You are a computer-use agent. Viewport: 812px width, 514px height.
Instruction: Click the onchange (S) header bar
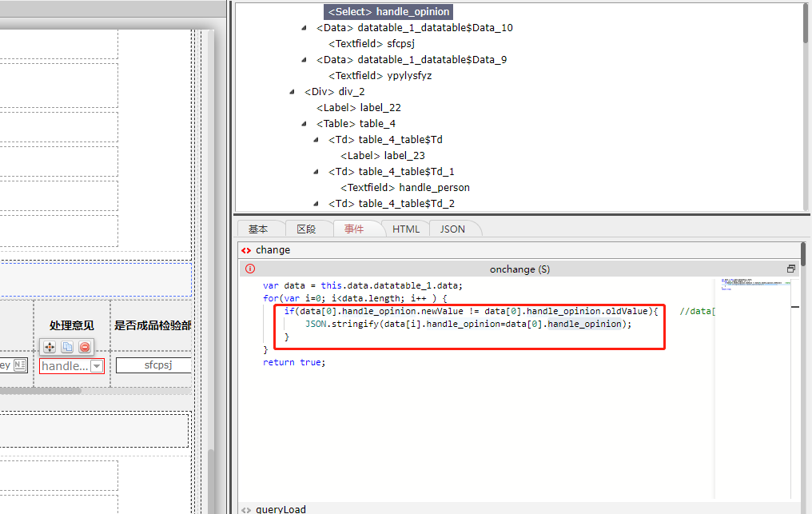[519, 269]
